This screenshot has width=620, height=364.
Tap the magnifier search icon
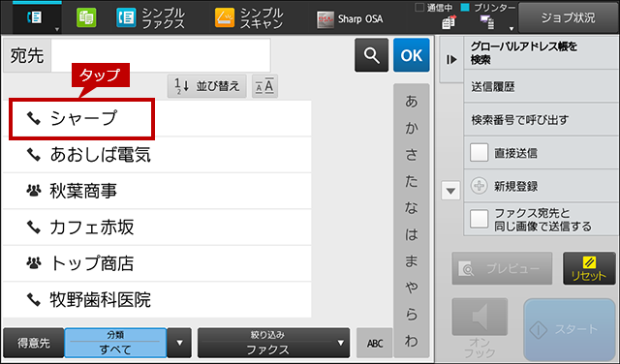(371, 55)
